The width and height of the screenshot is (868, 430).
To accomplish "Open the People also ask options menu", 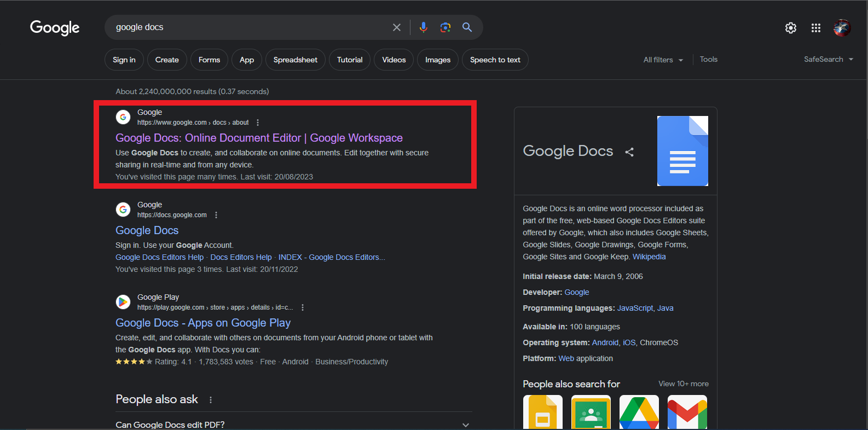I will [x=211, y=400].
